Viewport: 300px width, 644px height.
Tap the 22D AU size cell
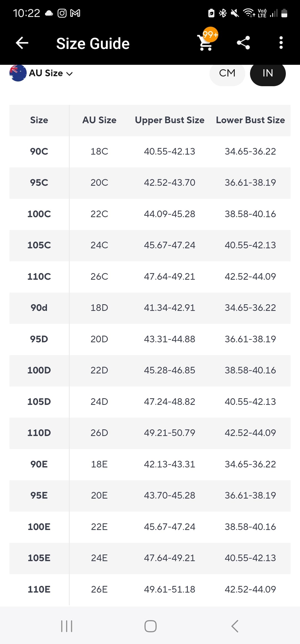pos(99,370)
